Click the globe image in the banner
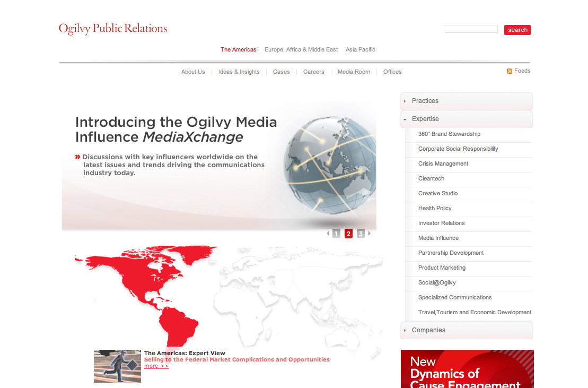Screen dimensions: 588x388 point(330,165)
